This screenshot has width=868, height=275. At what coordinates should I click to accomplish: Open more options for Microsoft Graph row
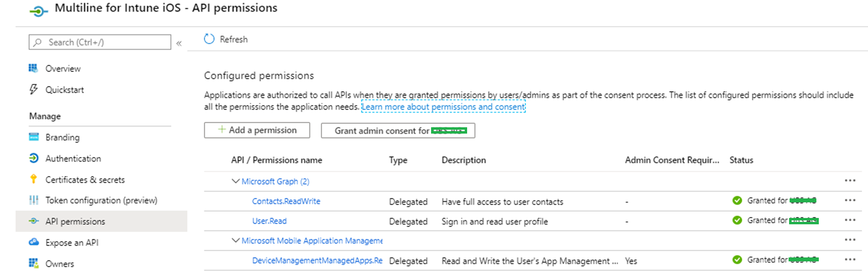coord(850,180)
